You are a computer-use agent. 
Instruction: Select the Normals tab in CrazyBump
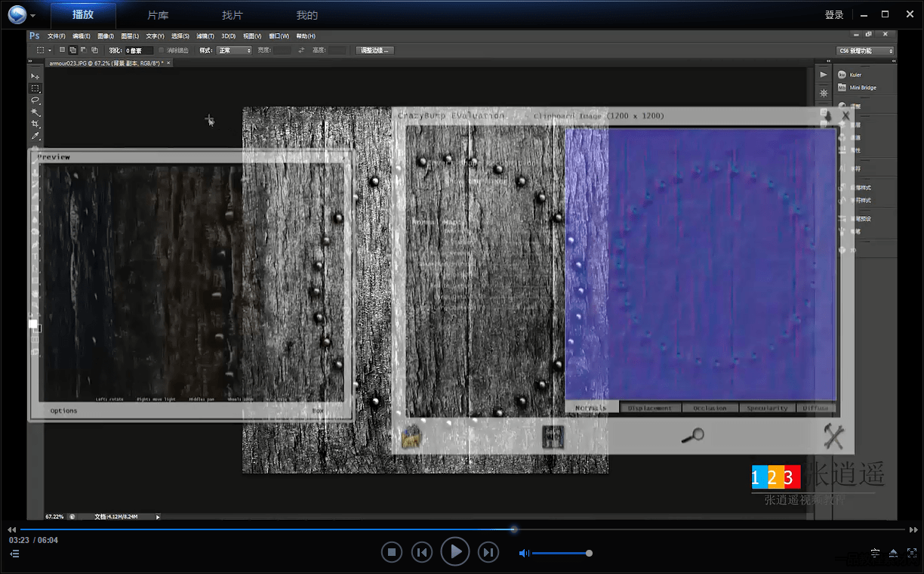[591, 408]
